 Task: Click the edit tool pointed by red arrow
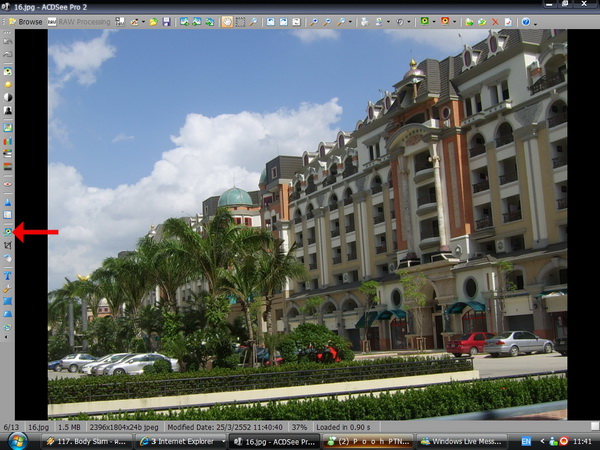point(8,231)
